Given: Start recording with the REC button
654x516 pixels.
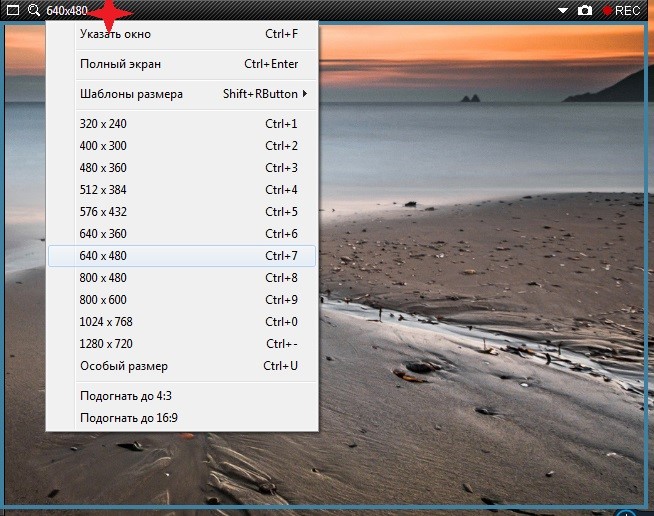Looking at the screenshot, I should click(x=621, y=10).
